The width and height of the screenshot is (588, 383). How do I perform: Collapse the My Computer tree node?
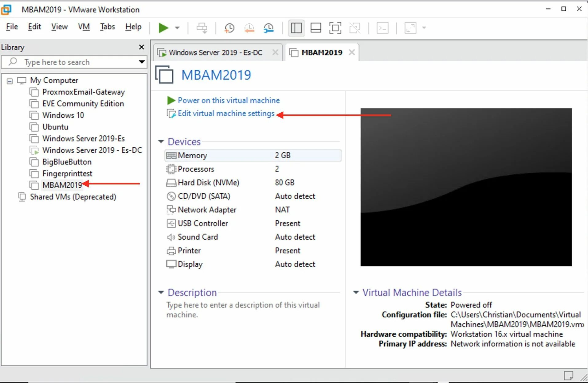[10, 81]
